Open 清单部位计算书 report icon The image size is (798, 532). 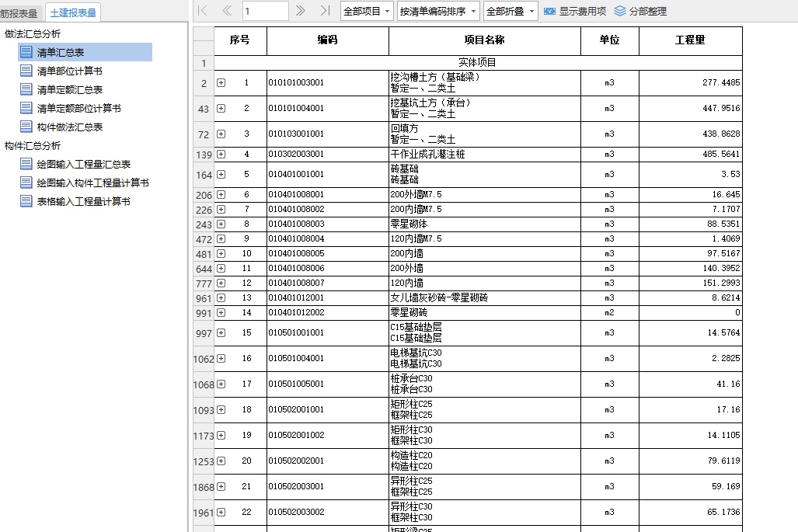pyautogui.click(x=26, y=71)
